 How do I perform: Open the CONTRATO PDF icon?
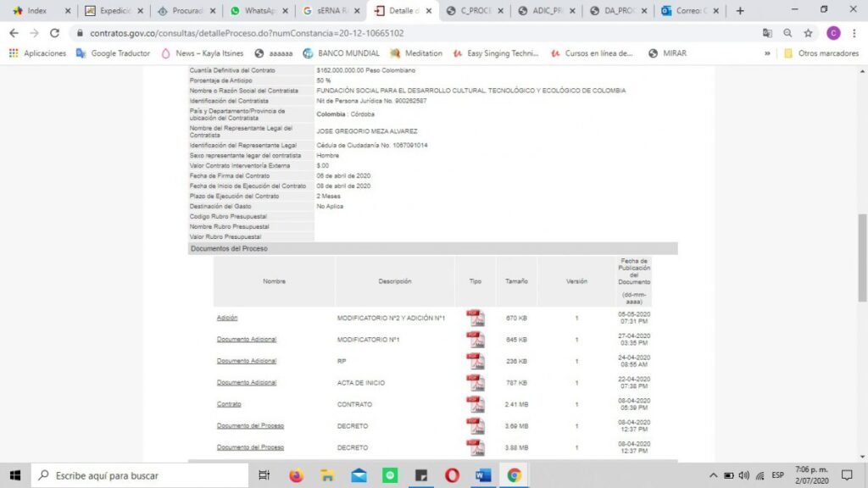point(476,404)
